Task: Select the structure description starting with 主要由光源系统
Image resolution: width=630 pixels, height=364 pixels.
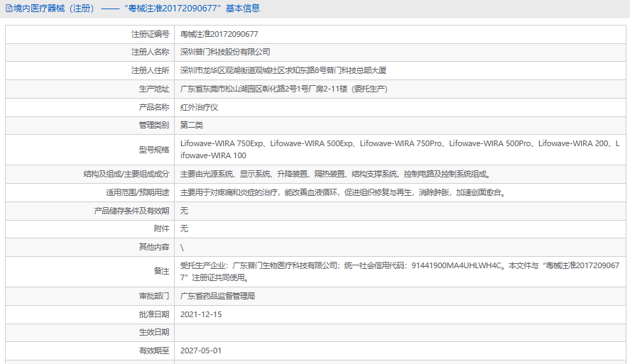Action: point(335,174)
